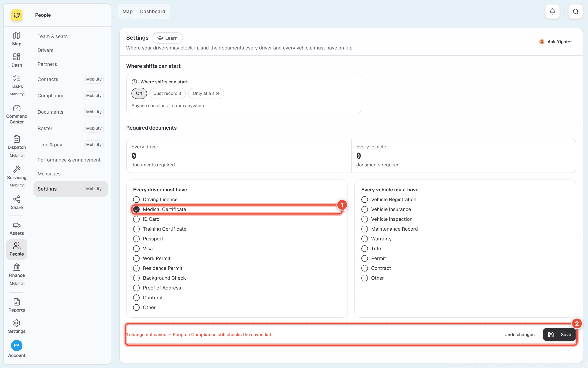Open the Drivers section

point(70,50)
